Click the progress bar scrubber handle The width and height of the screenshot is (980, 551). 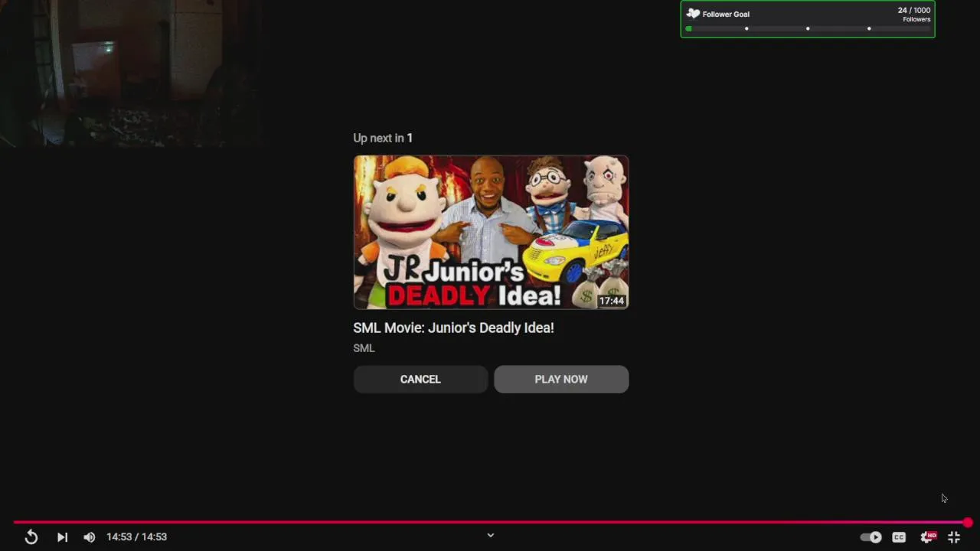[x=968, y=523]
